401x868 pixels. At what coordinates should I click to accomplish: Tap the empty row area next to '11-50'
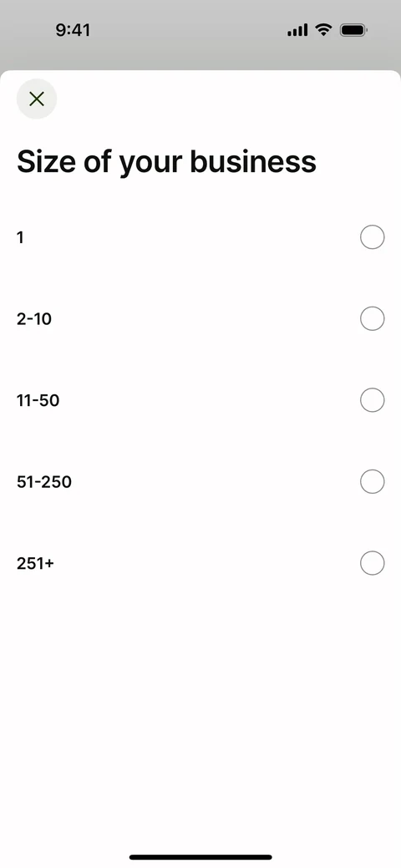point(210,400)
